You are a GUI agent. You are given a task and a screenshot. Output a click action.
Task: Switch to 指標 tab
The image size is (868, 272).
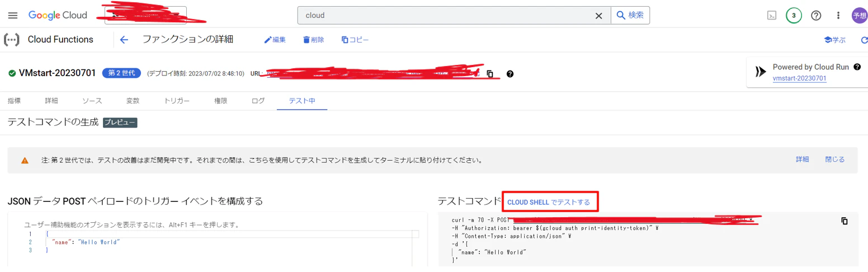click(x=15, y=101)
